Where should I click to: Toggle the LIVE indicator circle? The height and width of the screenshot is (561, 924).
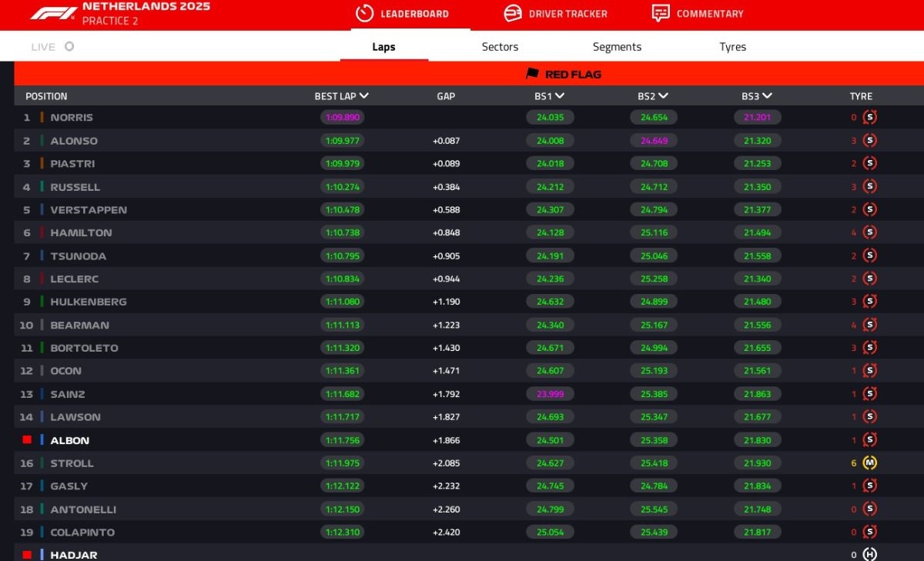[69, 47]
